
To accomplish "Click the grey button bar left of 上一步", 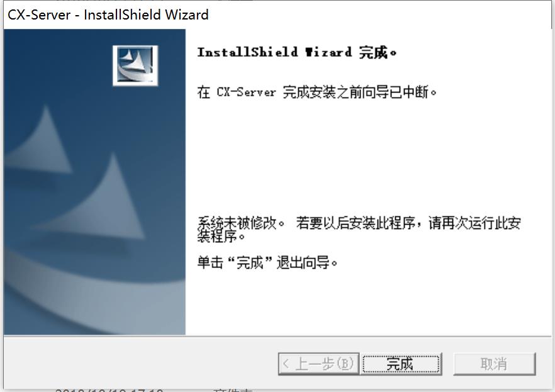I will pyautogui.click(x=141, y=364).
